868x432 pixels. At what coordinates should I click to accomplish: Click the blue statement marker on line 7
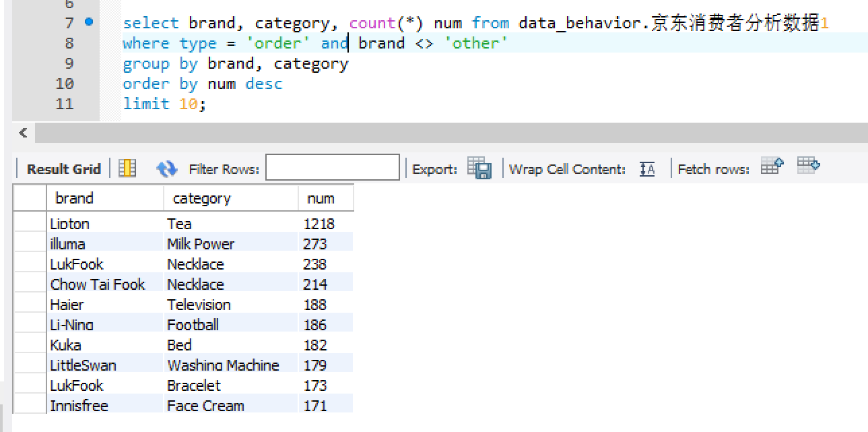pyautogui.click(x=89, y=22)
